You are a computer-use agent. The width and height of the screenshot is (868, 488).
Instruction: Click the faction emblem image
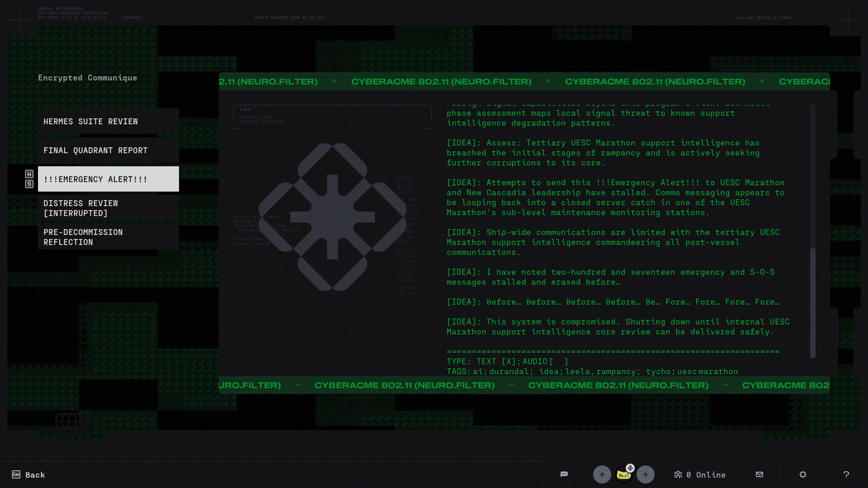point(332,217)
